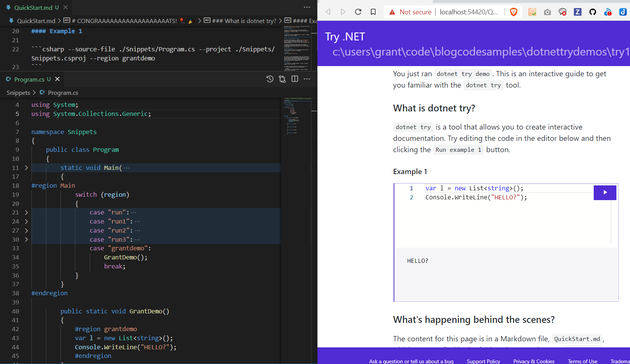Image resolution: width=630 pixels, height=364 pixels.
Task: Reload the localhost page
Action: pyautogui.click(x=358, y=12)
